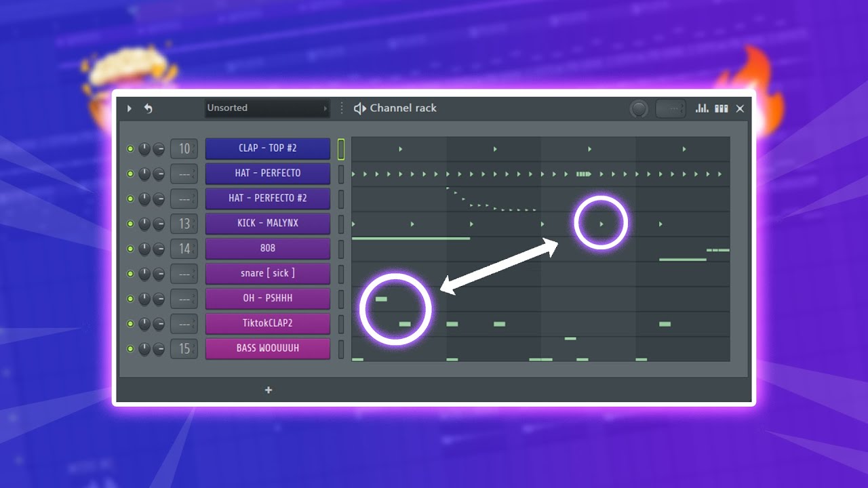The width and height of the screenshot is (868, 488).
Task: Mute the CLAP - TOP #2 channel
Action: 130,148
